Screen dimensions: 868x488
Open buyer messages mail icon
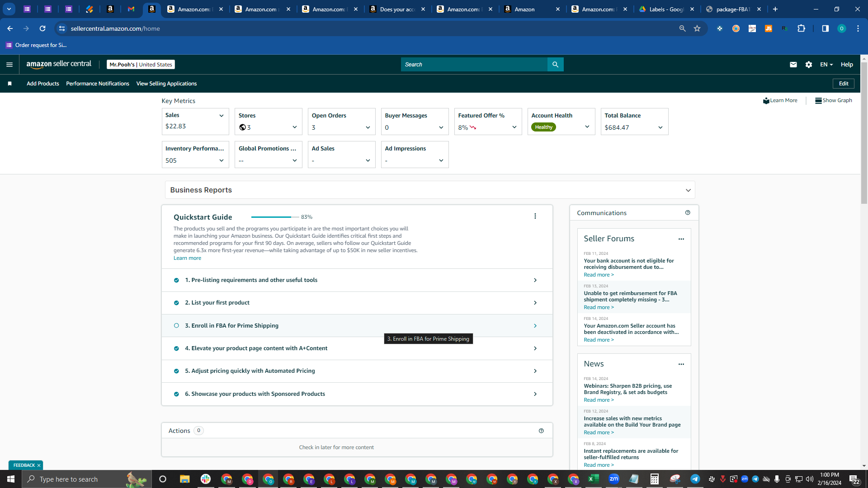[793, 65]
